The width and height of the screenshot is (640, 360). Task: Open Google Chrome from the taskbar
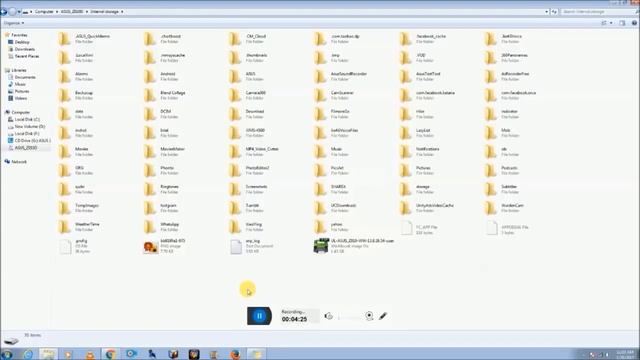coord(110,354)
